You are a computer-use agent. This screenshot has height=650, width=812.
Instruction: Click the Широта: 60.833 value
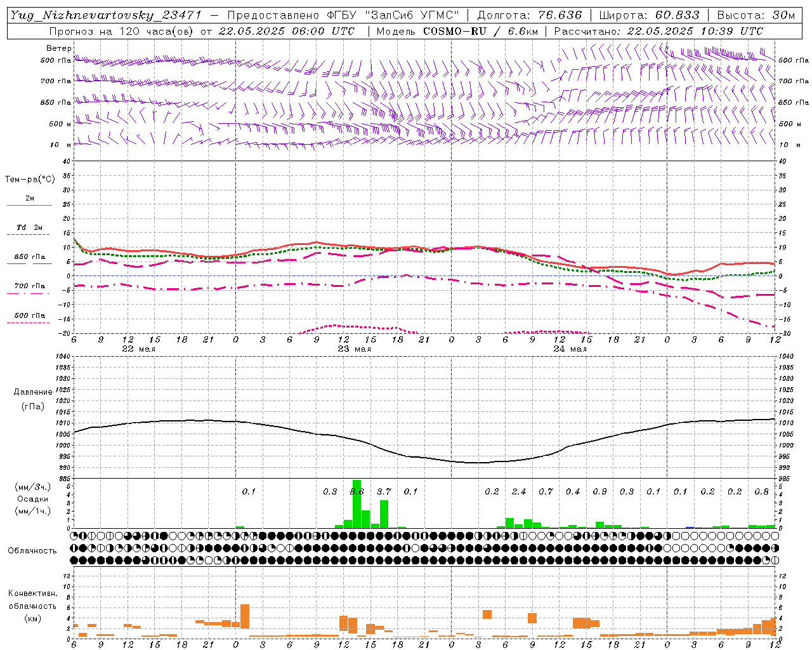click(649, 15)
